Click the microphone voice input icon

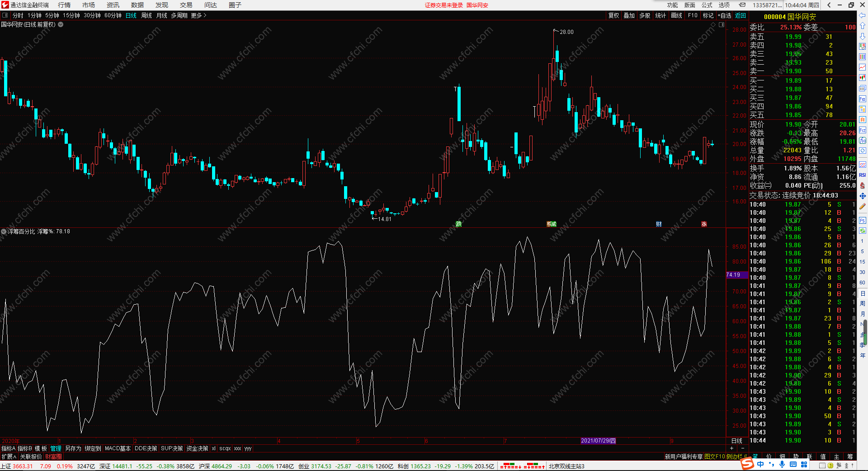tap(782, 464)
